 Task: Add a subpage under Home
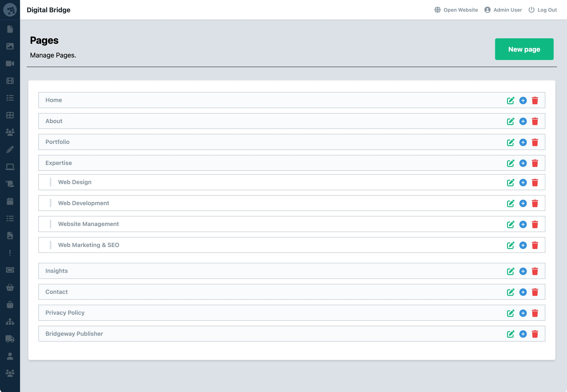(523, 100)
